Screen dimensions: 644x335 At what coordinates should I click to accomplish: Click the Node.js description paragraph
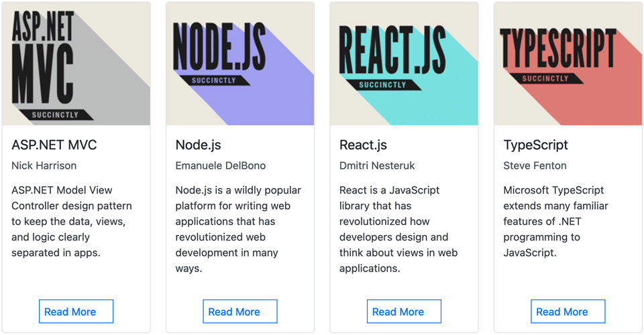coord(238,229)
